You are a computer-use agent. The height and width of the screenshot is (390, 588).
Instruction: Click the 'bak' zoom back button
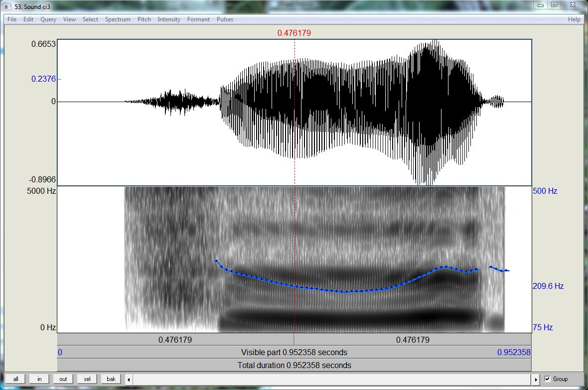[111, 379]
